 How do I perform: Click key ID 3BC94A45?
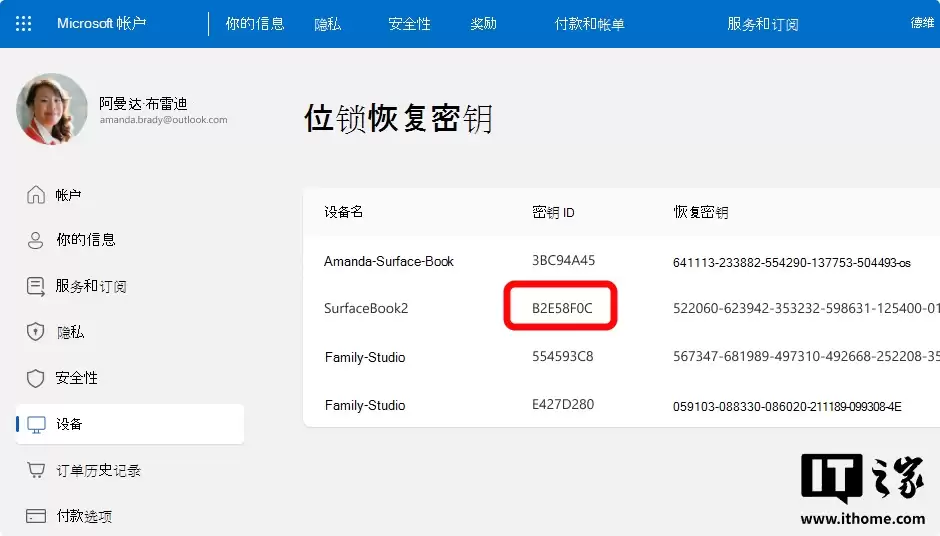[564, 260]
